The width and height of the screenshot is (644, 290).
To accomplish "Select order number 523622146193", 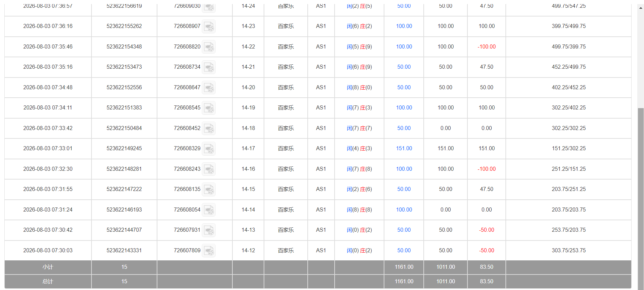I will [124, 210].
